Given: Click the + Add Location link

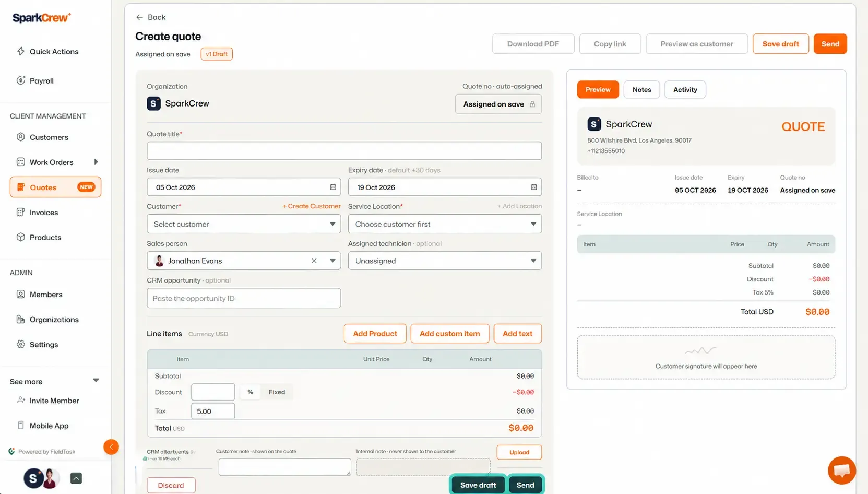Looking at the screenshot, I should 519,206.
